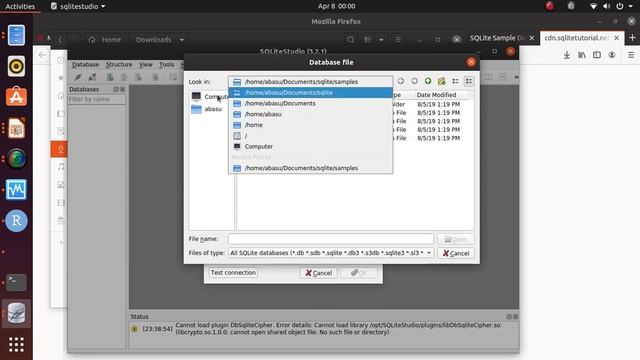
Task: Switch file dialog to list view
Action: click(x=455, y=81)
